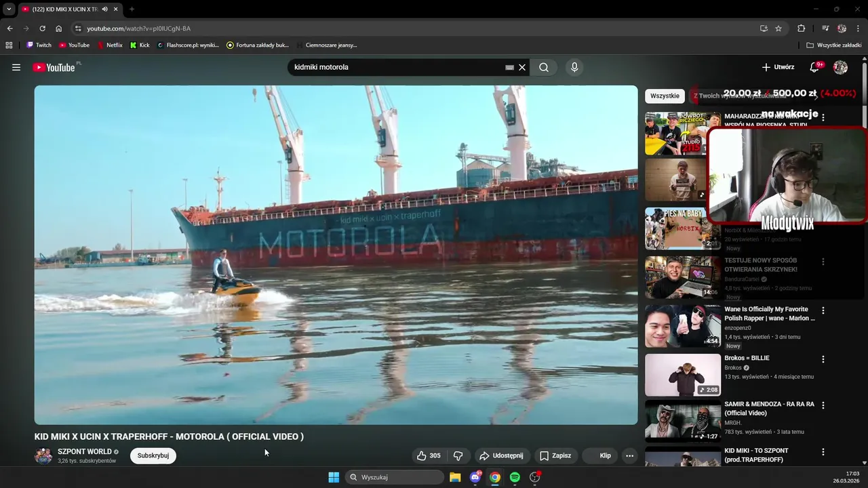Screen dimensions: 868x488
Task: Open options for TESTUJE NOWY SPOSÓB video
Action: coord(823,262)
